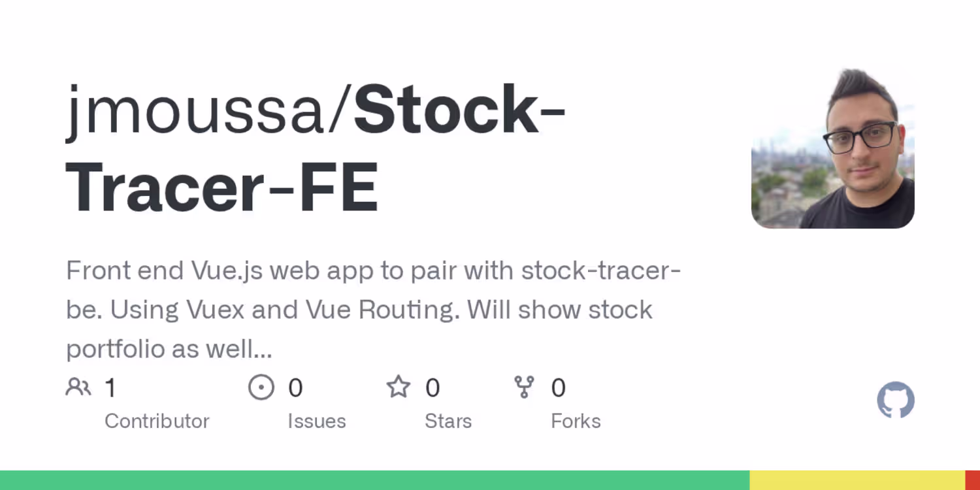980x490 pixels.
Task: Select the "Contributor" label
Action: point(157,421)
